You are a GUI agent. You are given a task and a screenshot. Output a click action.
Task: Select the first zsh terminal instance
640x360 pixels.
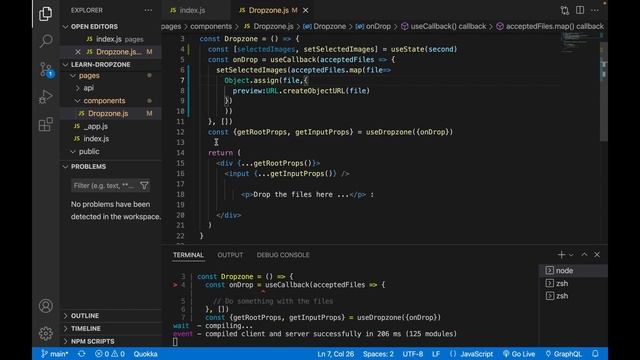[x=573, y=283]
